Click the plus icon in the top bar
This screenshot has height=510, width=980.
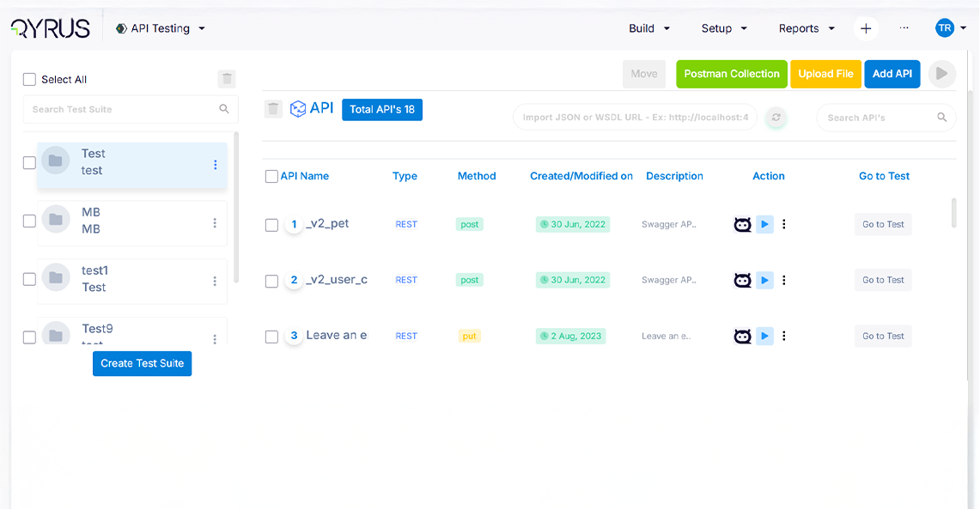tap(866, 28)
